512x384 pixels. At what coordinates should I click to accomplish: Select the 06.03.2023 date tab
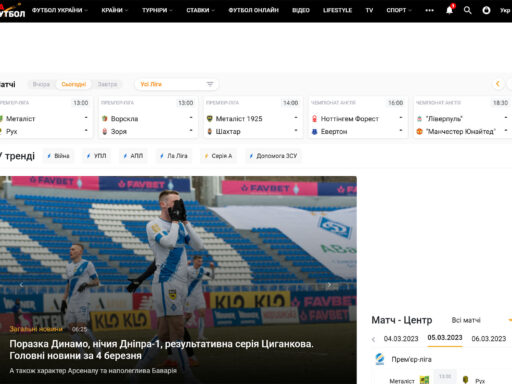coord(489,339)
